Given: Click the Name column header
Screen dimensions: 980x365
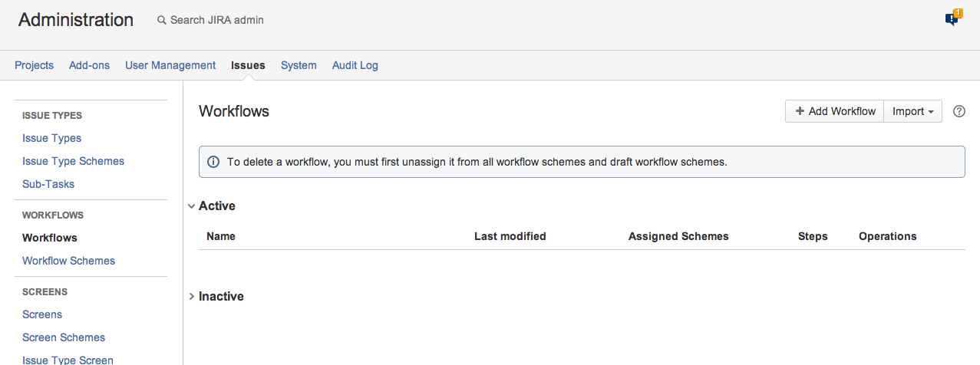Looking at the screenshot, I should [221, 236].
